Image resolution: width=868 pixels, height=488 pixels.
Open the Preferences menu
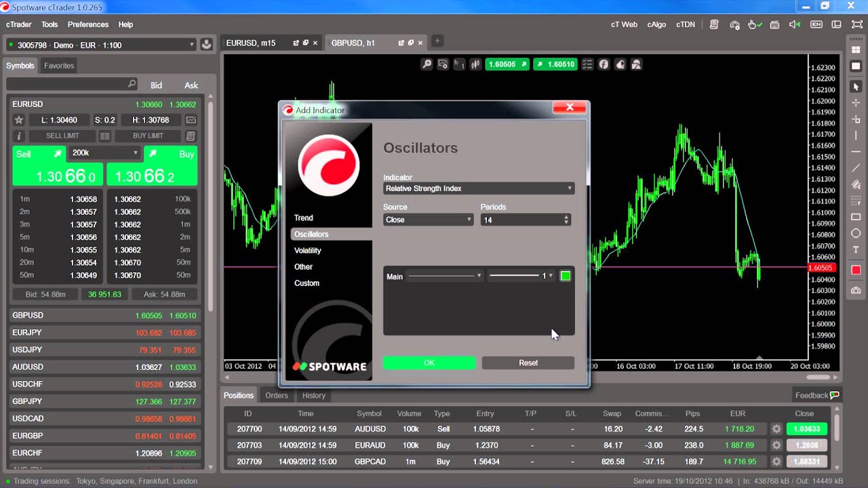point(88,24)
